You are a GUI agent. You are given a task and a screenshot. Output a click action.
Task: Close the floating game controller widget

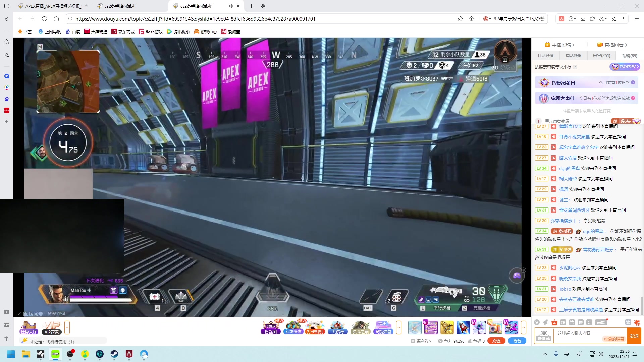pyautogui.click(x=524, y=270)
